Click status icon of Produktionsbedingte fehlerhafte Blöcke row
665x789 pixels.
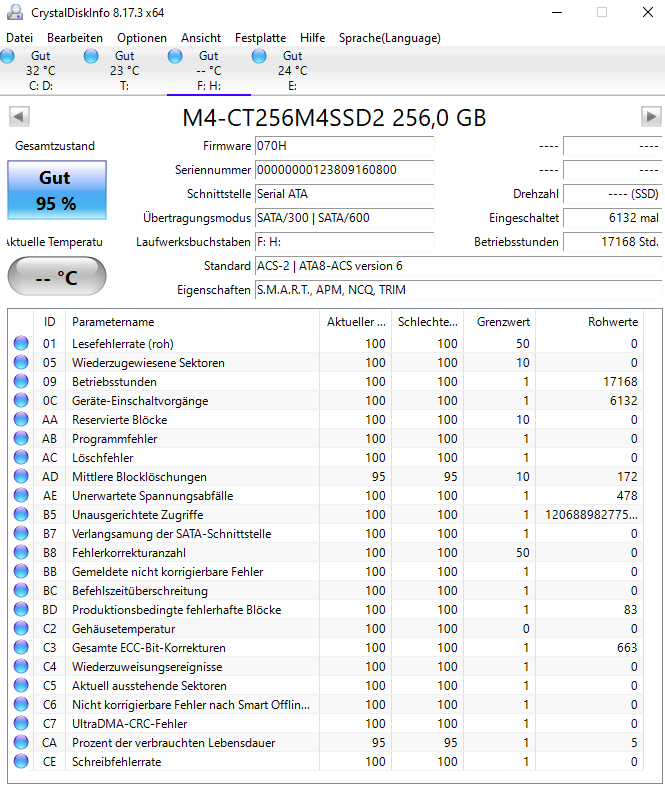tap(21, 609)
